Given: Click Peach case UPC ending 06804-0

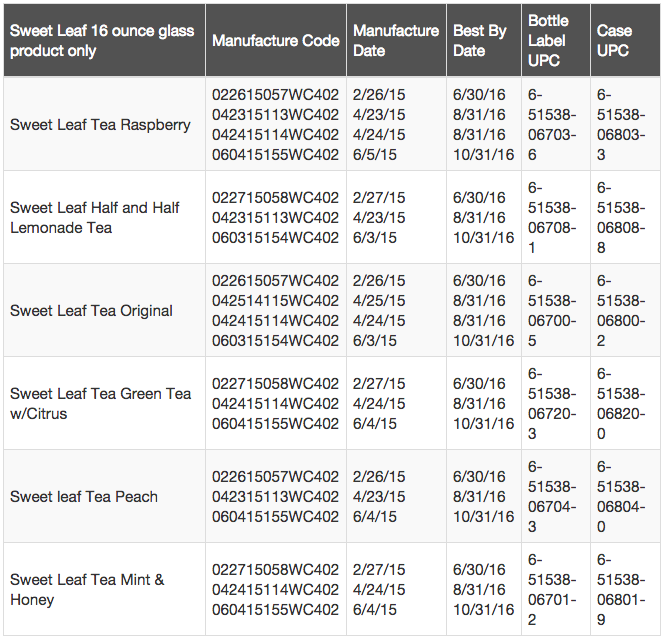Looking at the screenshot, I should point(621,496).
